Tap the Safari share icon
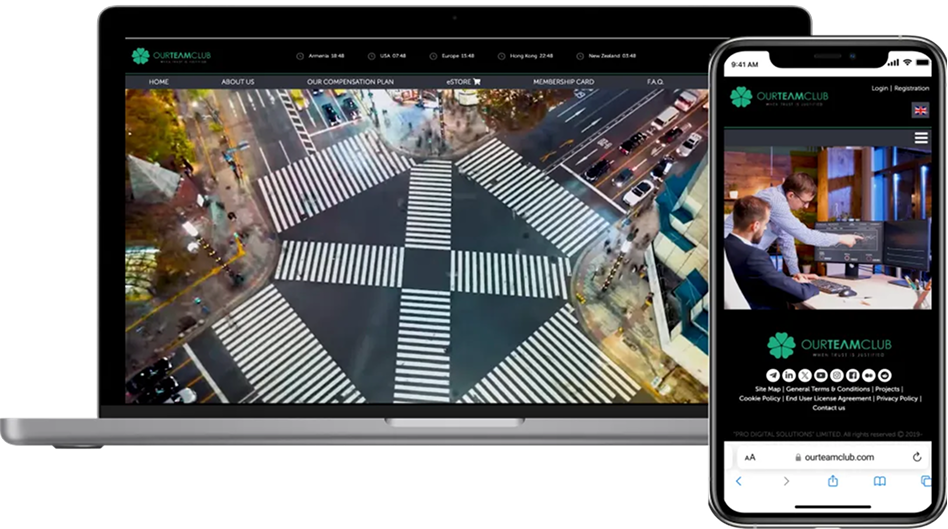The height and width of the screenshot is (529, 948). click(832, 481)
